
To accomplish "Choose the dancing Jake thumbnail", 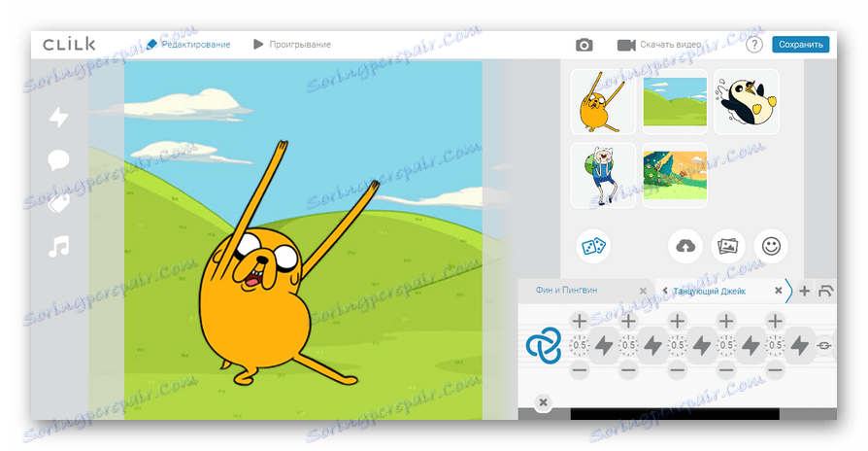I will point(603,102).
